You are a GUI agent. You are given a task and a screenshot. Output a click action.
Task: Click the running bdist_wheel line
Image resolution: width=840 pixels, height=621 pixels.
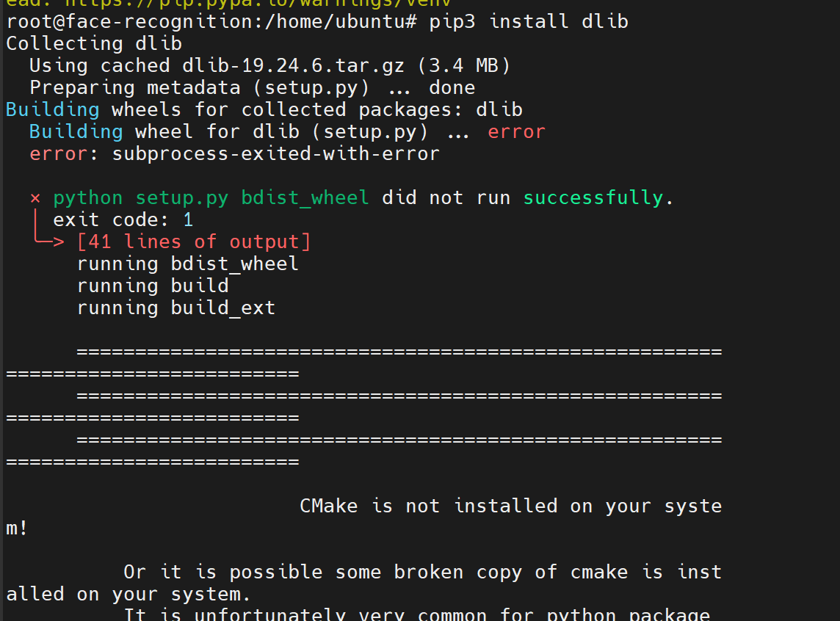click(188, 264)
